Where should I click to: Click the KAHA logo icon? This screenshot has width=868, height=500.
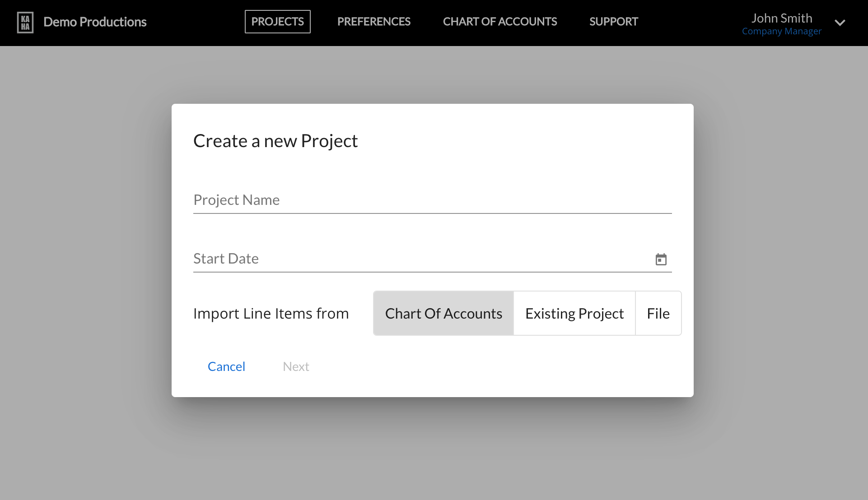pyautogui.click(x=25, y=22)
